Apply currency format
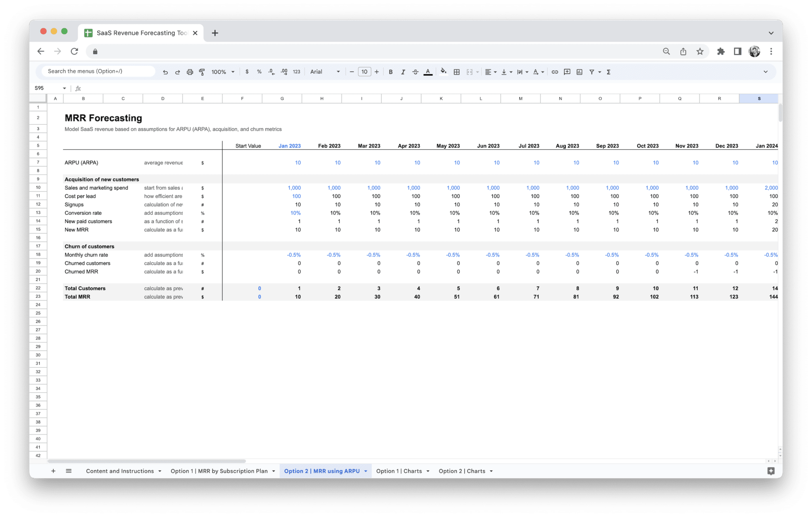This screenshot has width=812, height=517. pyautogui.click(x=247, y=72)
